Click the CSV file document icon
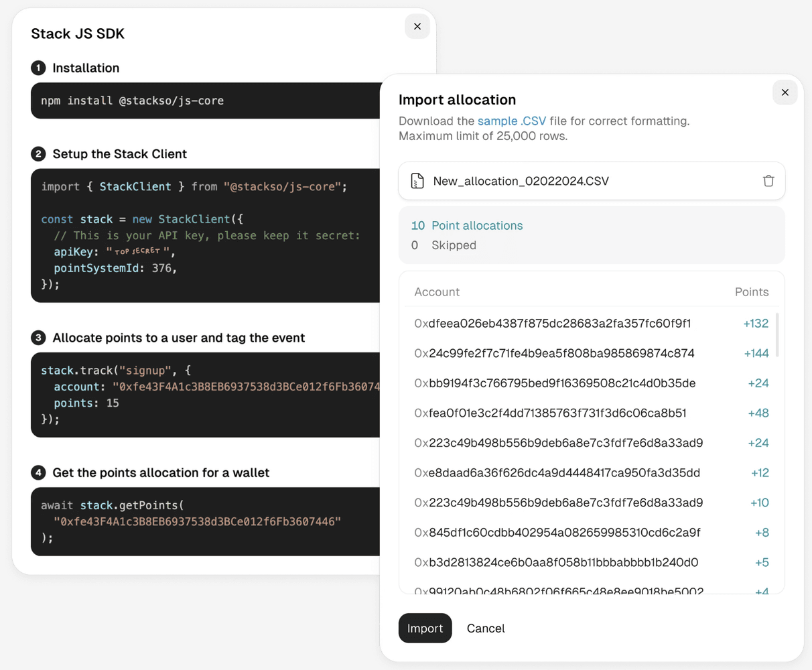 (x=417, y=181)
